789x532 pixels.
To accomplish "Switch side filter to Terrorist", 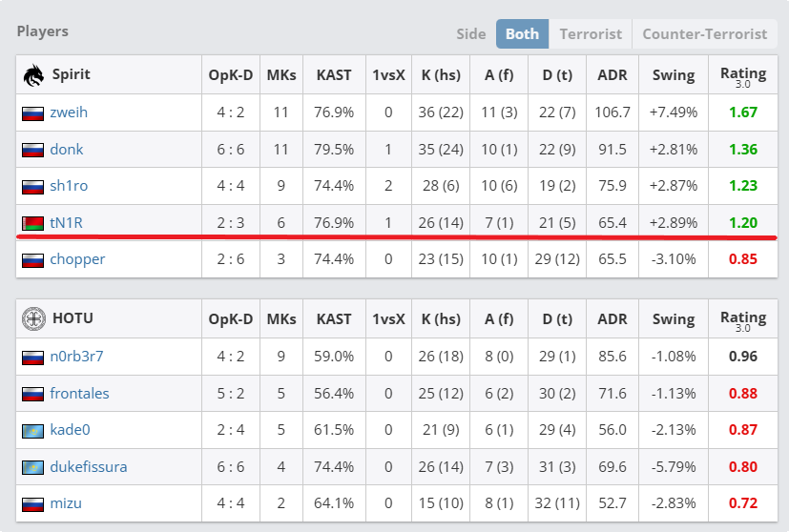I will click(x=591, y=34).
